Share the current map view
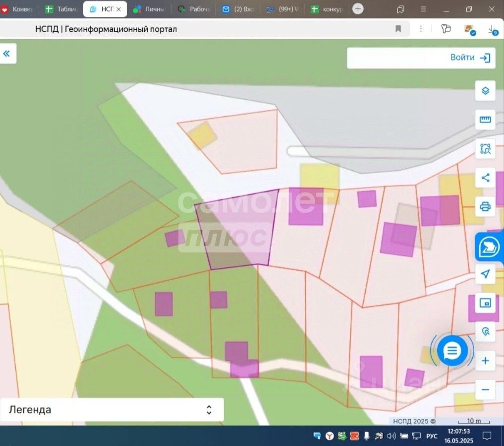 (x=485, y=178)
